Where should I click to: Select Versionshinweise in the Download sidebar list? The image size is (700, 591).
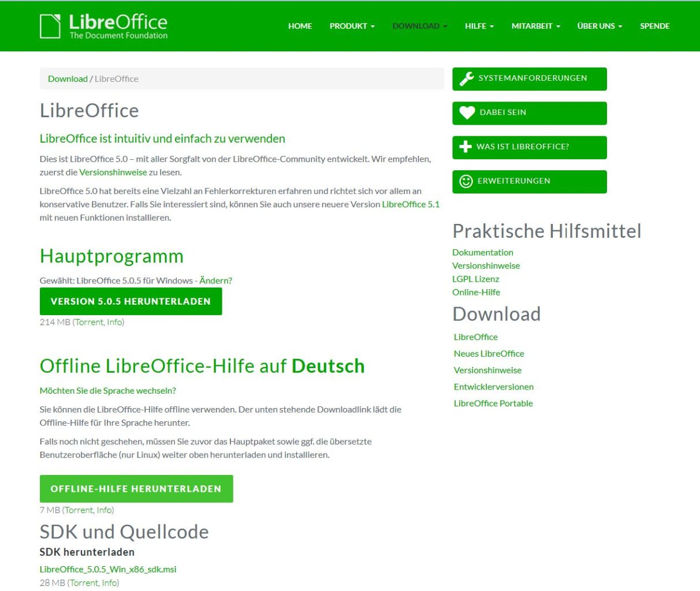point(488,371)
